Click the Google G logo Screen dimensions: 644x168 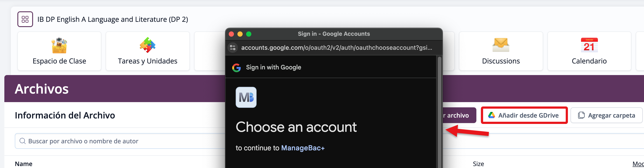click(236, 67)
